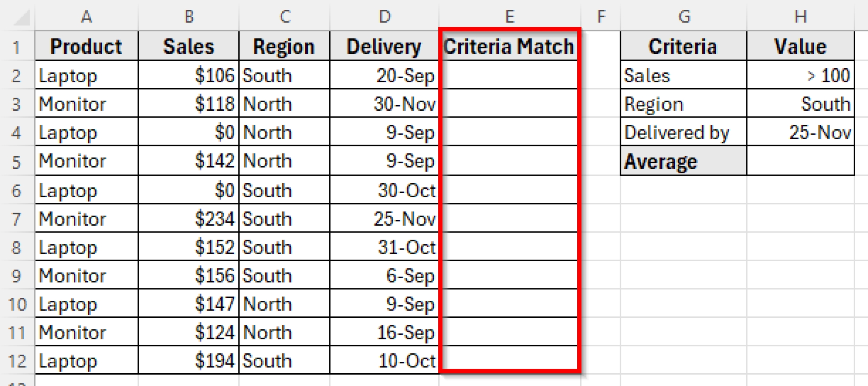This screenshot has height=386, width=868.
Task: Select the $0 sales cell in row 4
Action: (x=189, y=132)
